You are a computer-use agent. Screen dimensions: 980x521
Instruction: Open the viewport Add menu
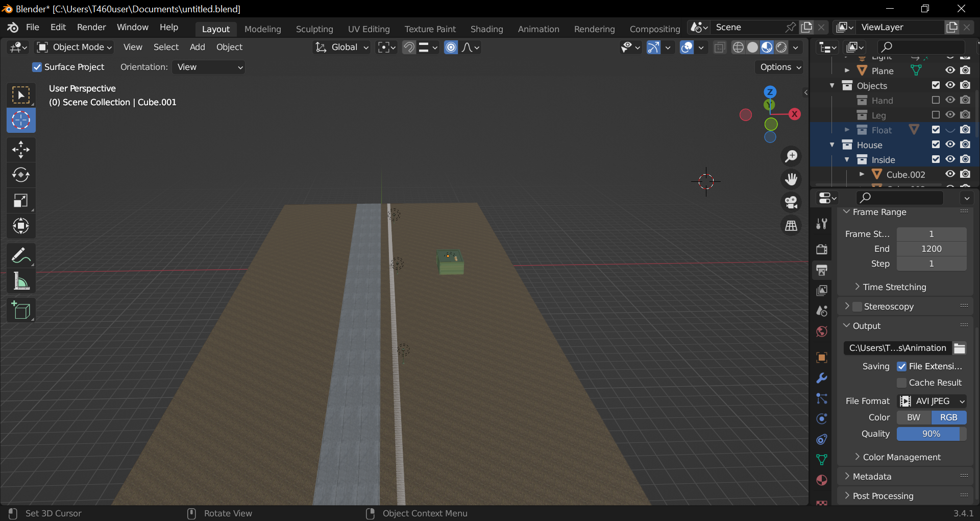(198, 47)
